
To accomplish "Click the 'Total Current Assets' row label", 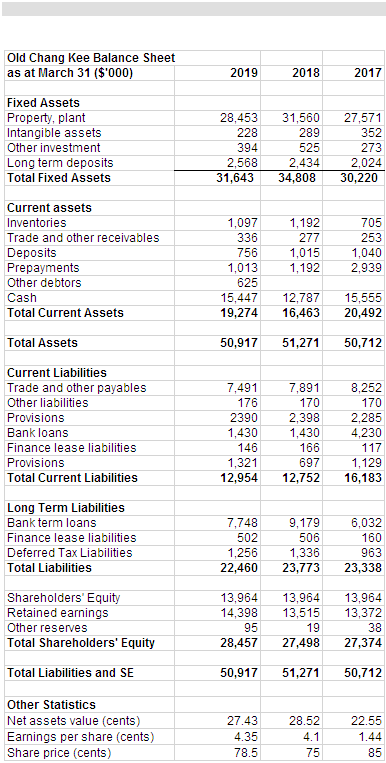I will coord(65,312).
